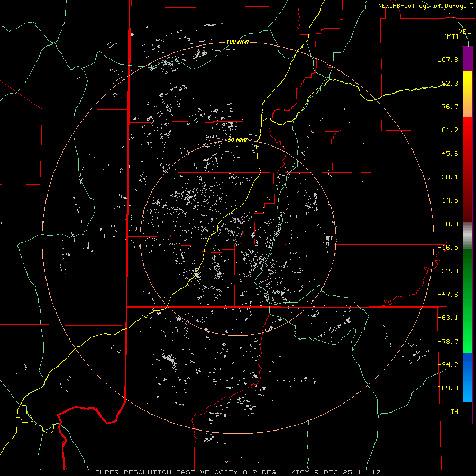Click the 100 NMI range ring label
The image size is (476, 476).
tap(237, 42)
